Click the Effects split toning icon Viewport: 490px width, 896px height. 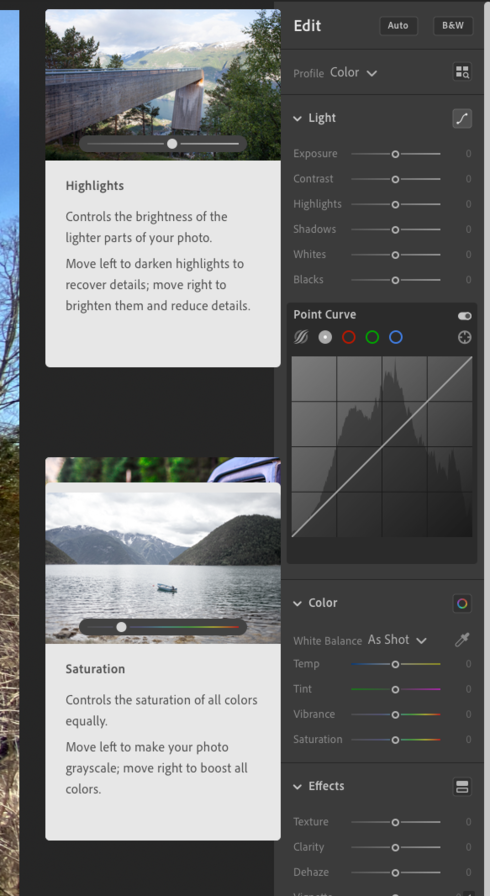462,786
